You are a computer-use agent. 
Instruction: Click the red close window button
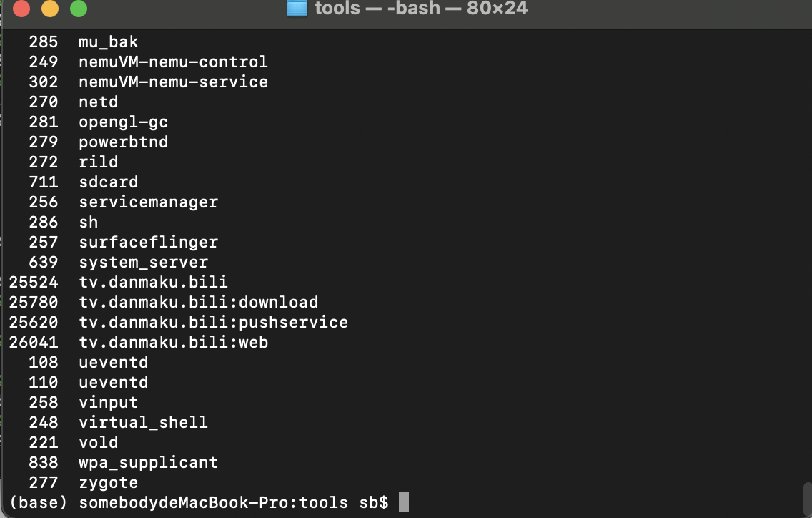[x=21, y=9]
